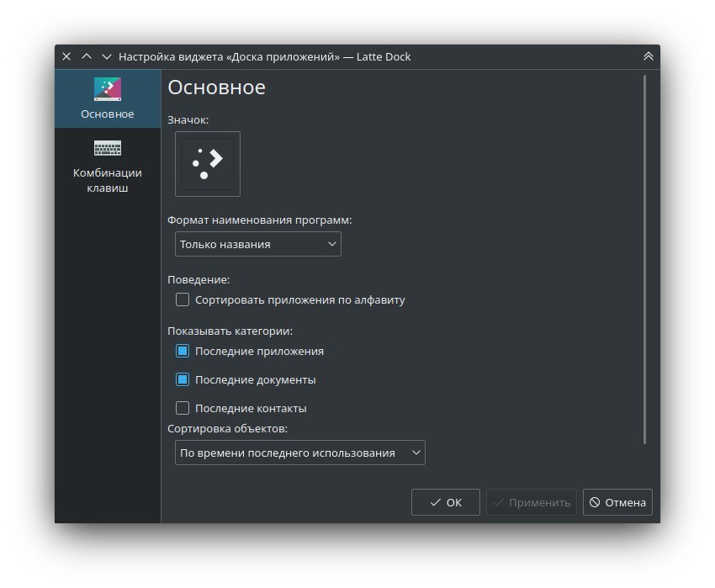The height and width of the screenshot is (588, 715).
Task: Click the Основное page heading
Action: coord(216,87)
